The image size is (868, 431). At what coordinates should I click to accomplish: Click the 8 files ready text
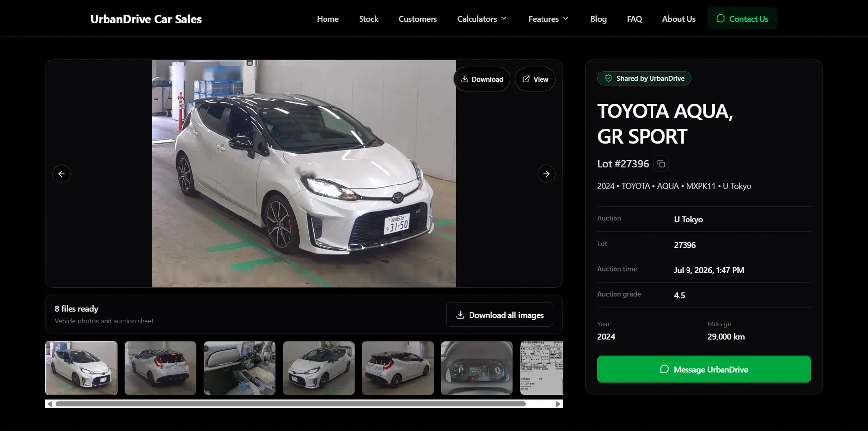pyautogui.click(x=76, y=309)
